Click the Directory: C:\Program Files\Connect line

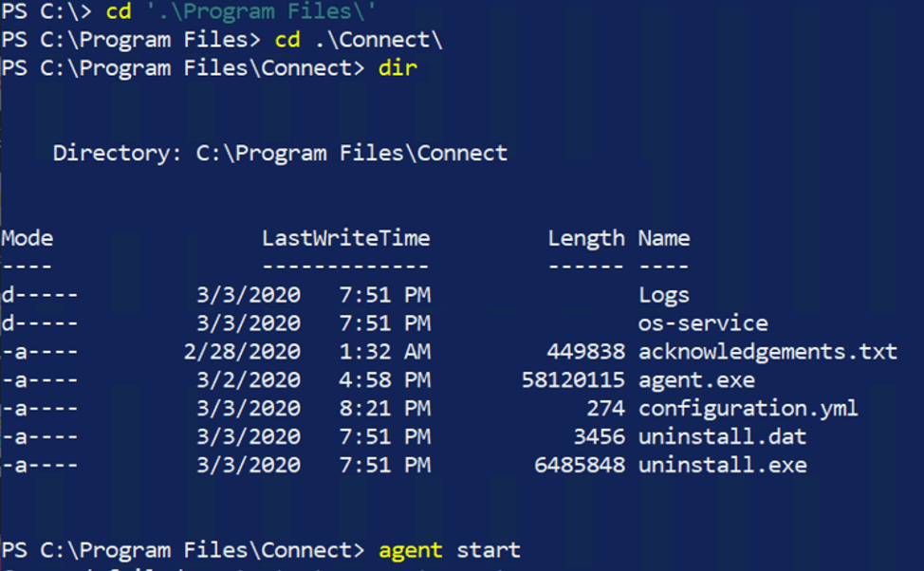[x=280, y=154]
